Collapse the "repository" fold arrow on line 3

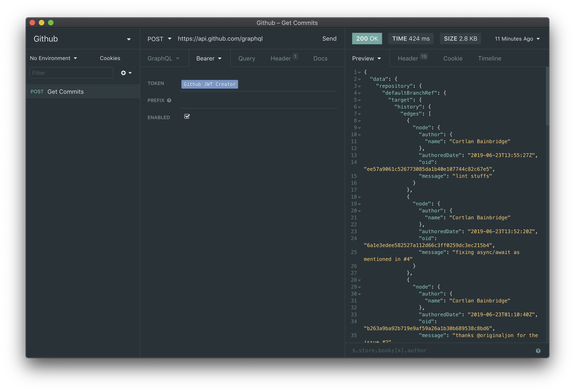[x=359, y=86]
